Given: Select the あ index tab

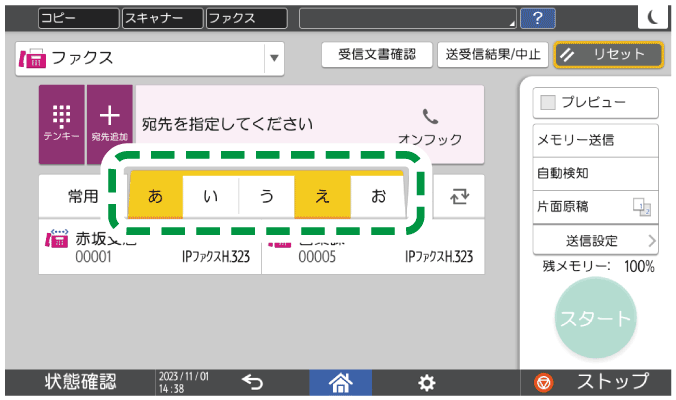Looking at the screenshot, I should 156,196.
